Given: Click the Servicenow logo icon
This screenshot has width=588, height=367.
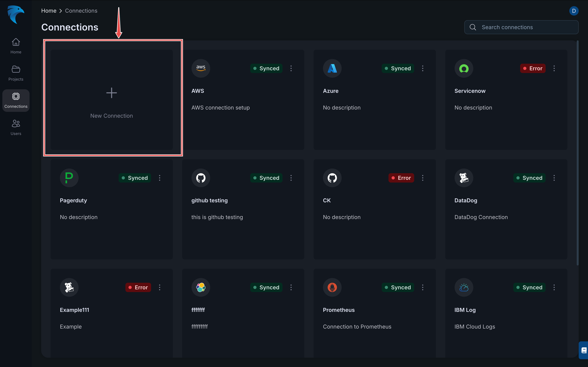Looking at the screenshot, I should tap(464, 68).
